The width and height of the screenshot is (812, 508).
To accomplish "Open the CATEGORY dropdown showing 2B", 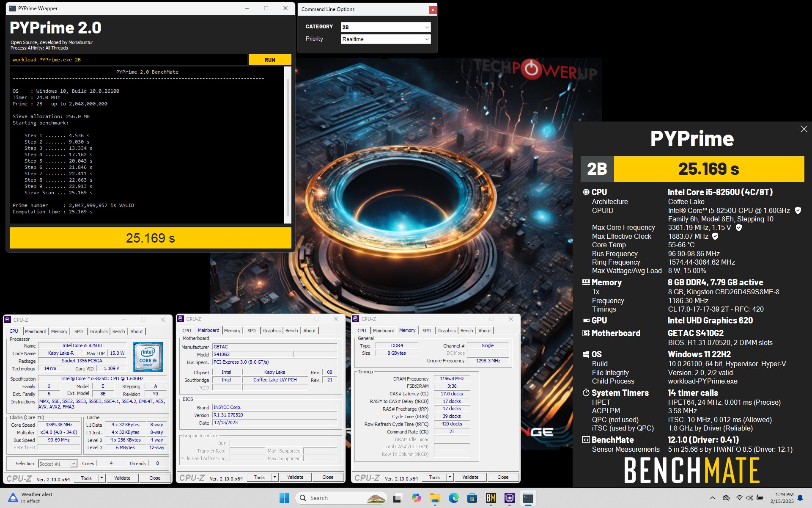I will click(x=386, y=27).
